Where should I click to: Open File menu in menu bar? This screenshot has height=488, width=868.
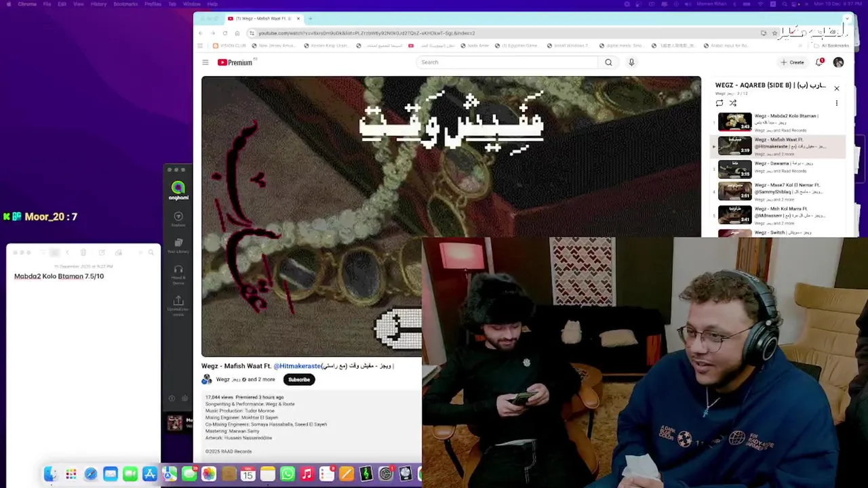47,4
